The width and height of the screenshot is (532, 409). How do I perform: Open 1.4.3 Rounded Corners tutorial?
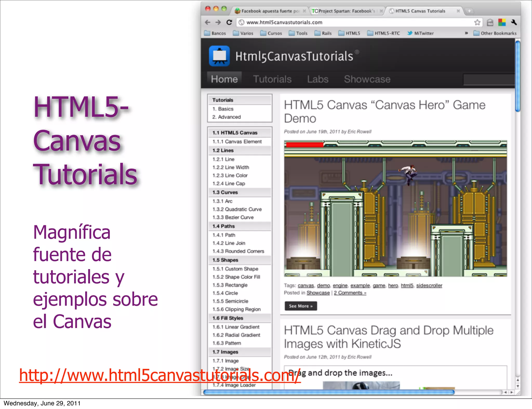click(238, 251)
